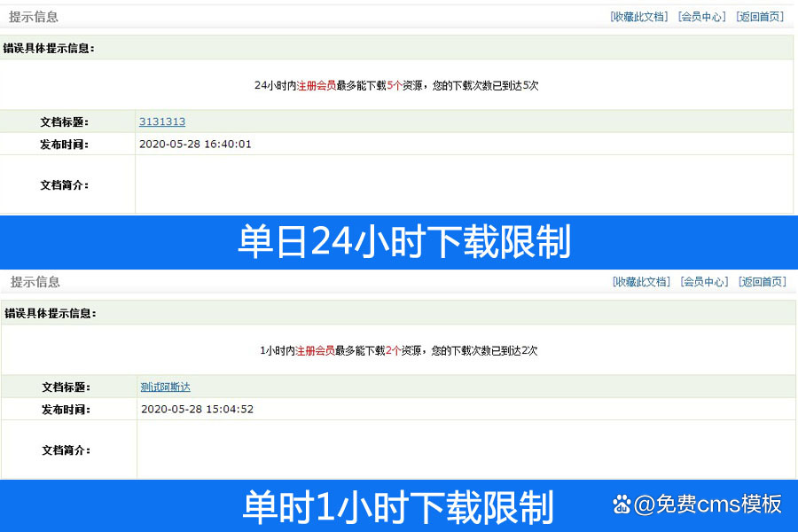Click 文档标题 label beside 测试阿斯达
Viewport: 798px width, 532px height.
[x=66, y=387]
